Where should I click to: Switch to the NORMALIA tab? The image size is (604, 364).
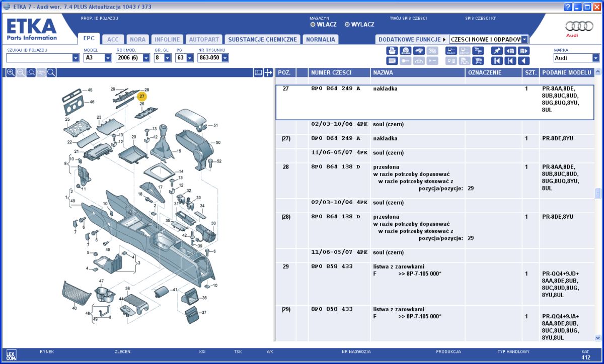[320, 39]
